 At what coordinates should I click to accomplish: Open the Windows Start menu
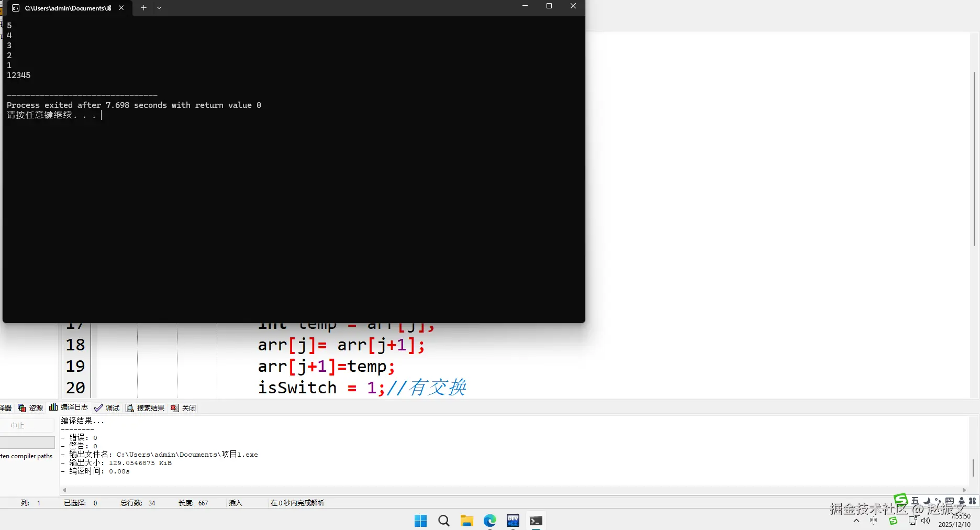pyautogui.click(x=420, y=521)
